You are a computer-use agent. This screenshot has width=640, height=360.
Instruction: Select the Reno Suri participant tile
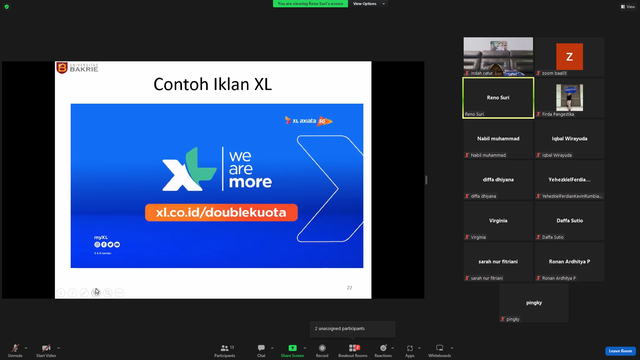point(498,98)
